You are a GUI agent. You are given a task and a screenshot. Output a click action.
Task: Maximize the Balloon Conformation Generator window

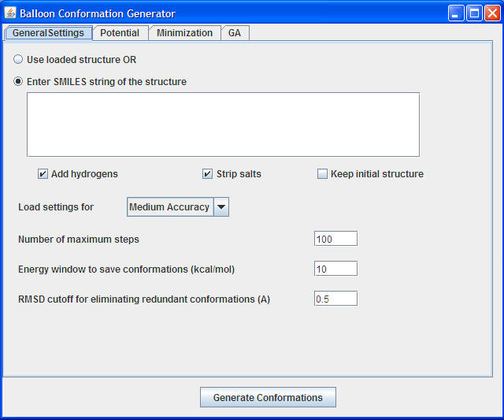474,13
